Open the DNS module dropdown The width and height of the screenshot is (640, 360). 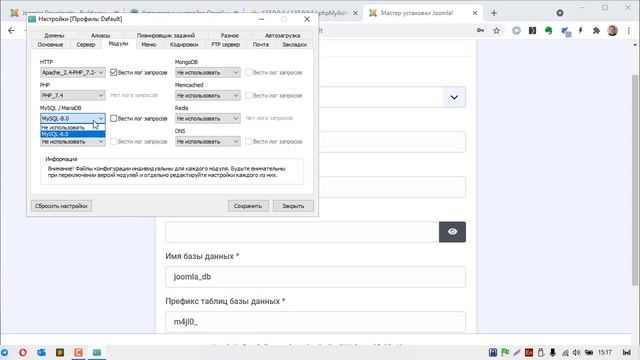[x=207, y=141]
